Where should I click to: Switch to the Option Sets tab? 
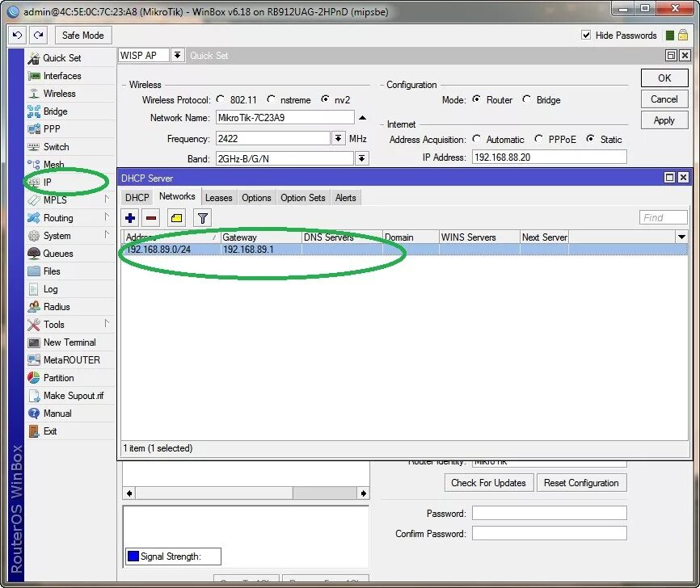(302, 198)
